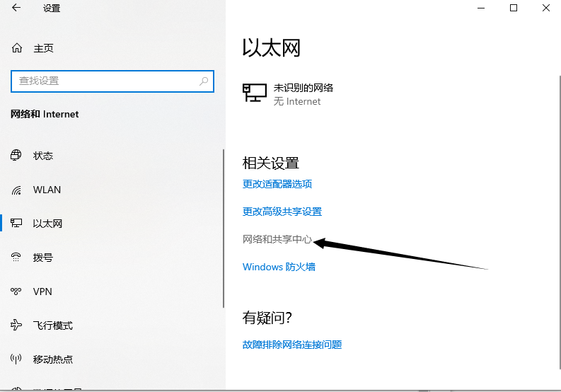Switch to the WLAN settings page
561x392 pixels.
(x=47, y=190)
